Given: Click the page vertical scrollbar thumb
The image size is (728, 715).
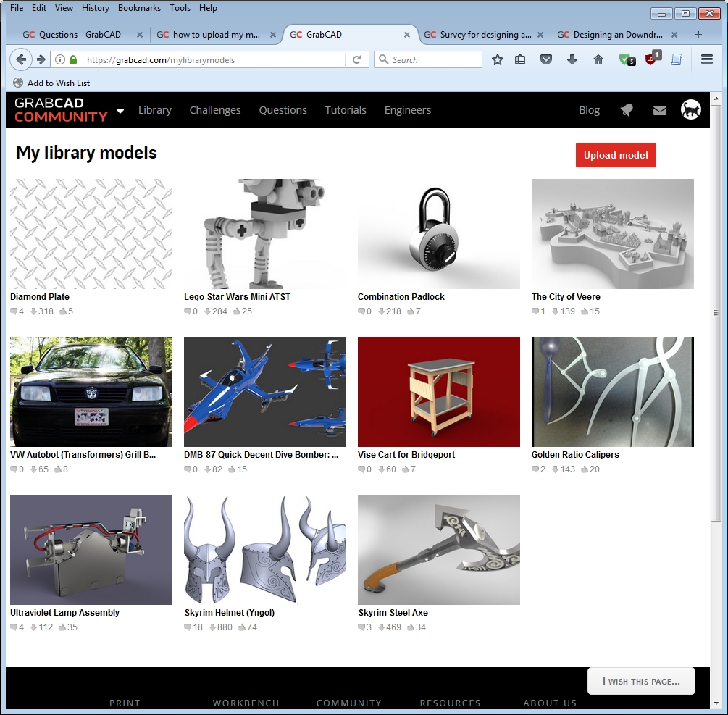Looking at the screenshot, I should click(x=716, y=313).
